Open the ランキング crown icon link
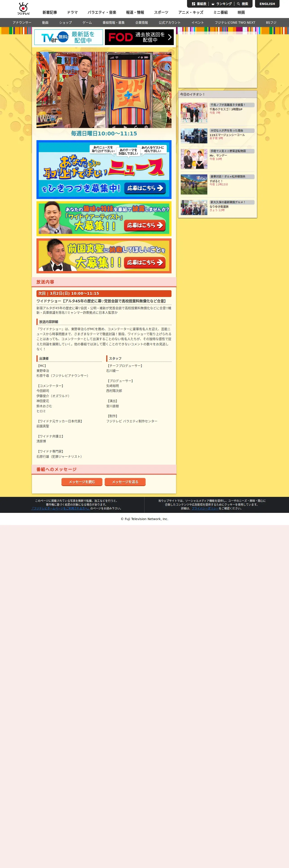289x868 pixels. pyautogui.click(x=221, y=4)
